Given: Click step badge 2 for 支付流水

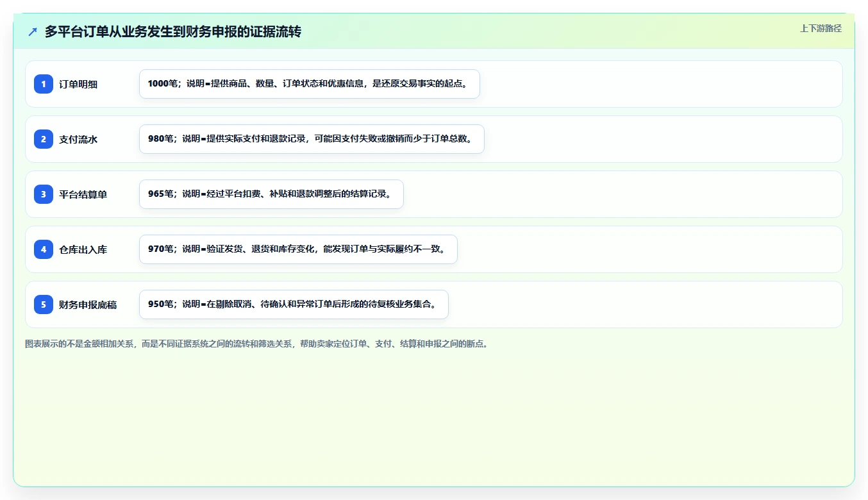Looking at the screenshot, I should [44, 139].
